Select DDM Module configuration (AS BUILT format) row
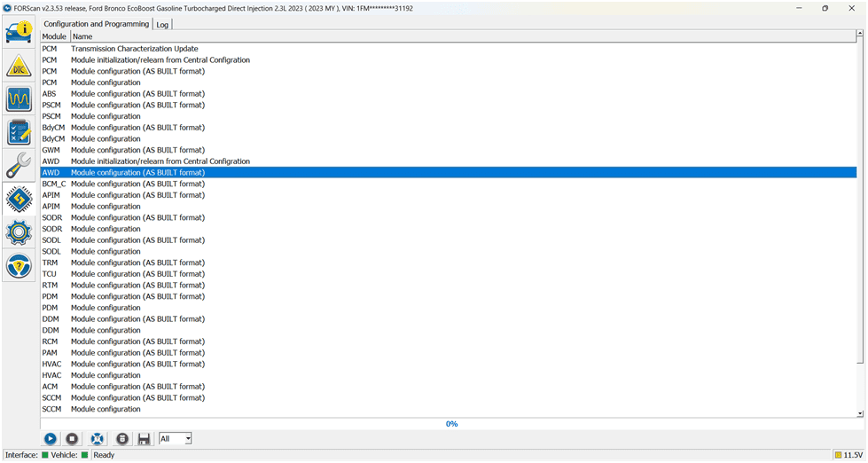The height and width of the screenshot is (463, 868). [x=449, y=319]
